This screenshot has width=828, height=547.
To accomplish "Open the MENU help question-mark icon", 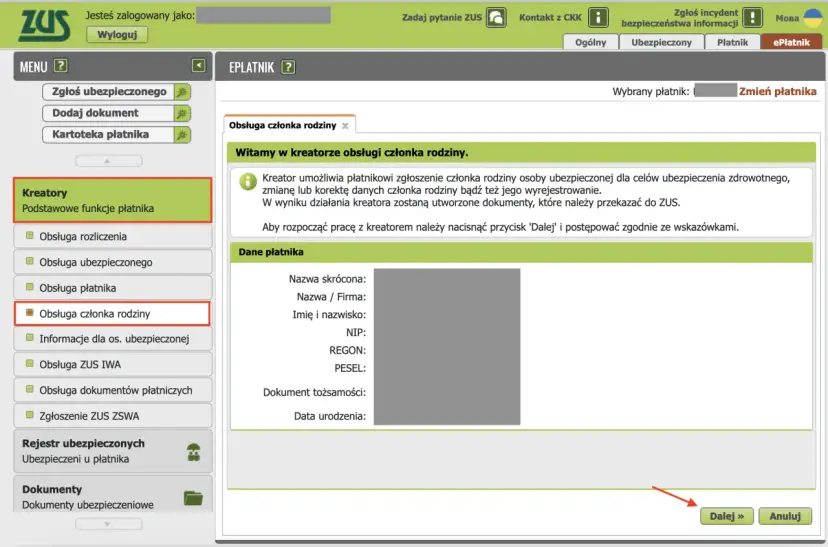I will (61, 66).
